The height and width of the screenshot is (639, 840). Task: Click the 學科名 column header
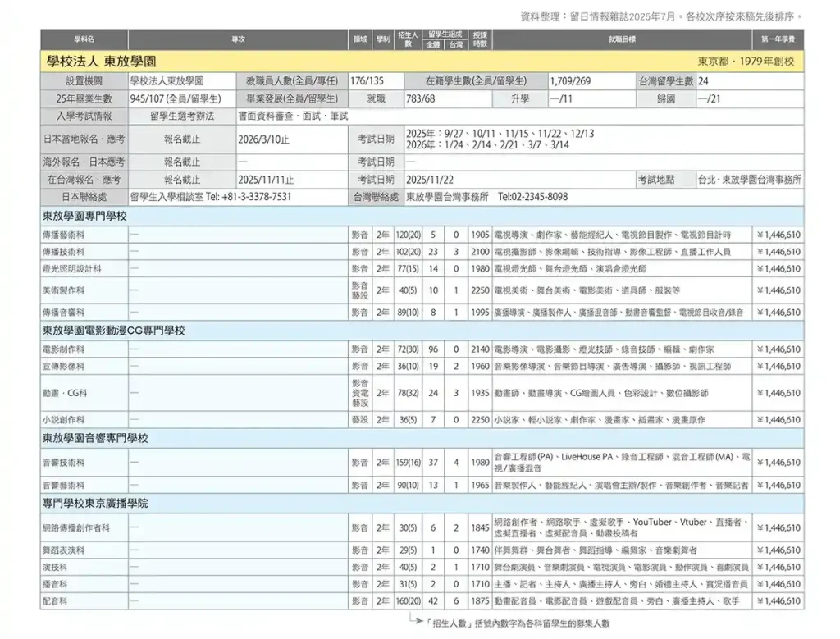(84, 39)
